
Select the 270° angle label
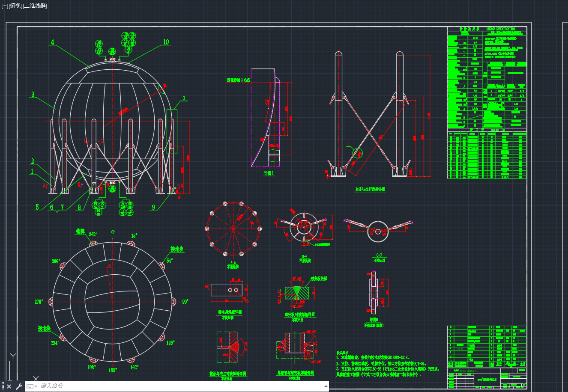(x=39, y=302)
